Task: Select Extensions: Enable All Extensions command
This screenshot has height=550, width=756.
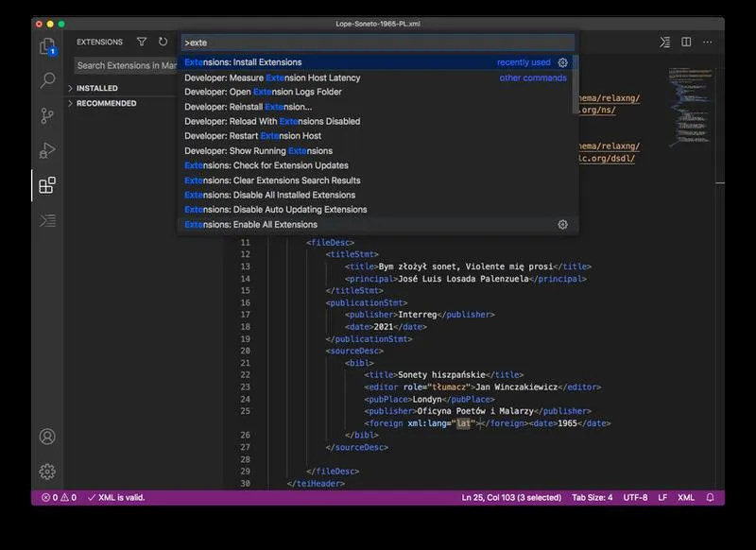Action: pos(377,225)
